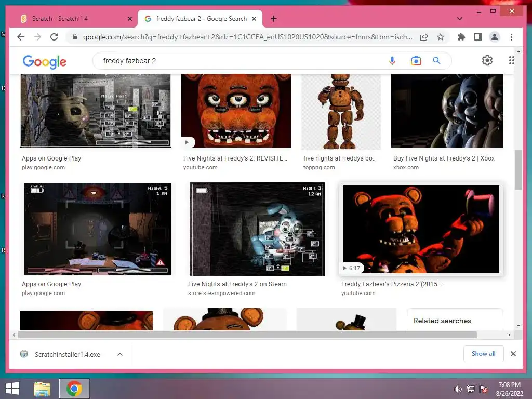Open the Action Center flag icon
Viewport: 532px width, 399px height.
coord(483,389)
